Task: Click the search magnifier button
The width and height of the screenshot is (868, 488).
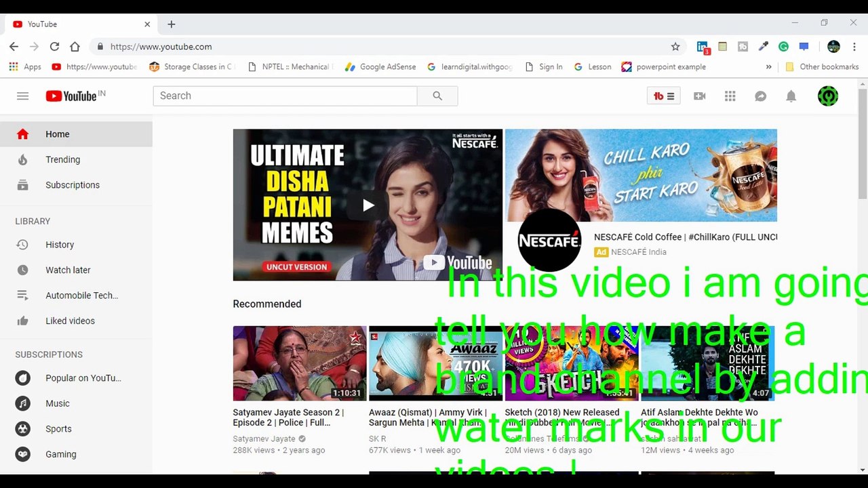Action: coord(437,96)
